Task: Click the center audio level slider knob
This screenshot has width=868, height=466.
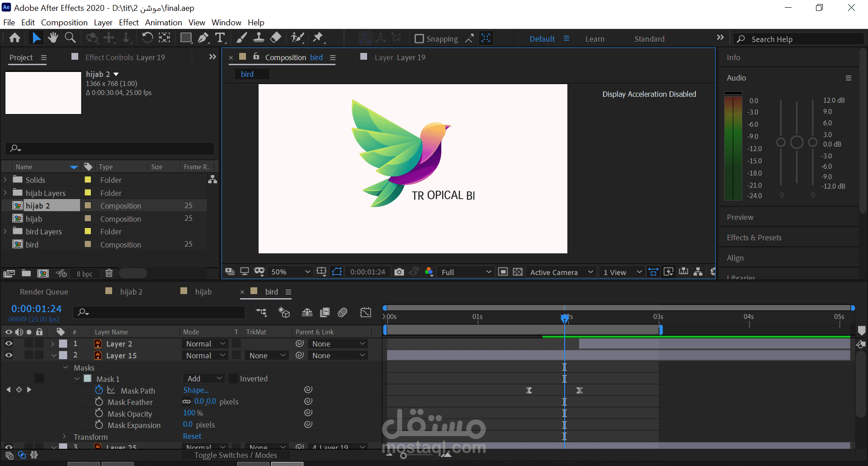Action: 797,143
